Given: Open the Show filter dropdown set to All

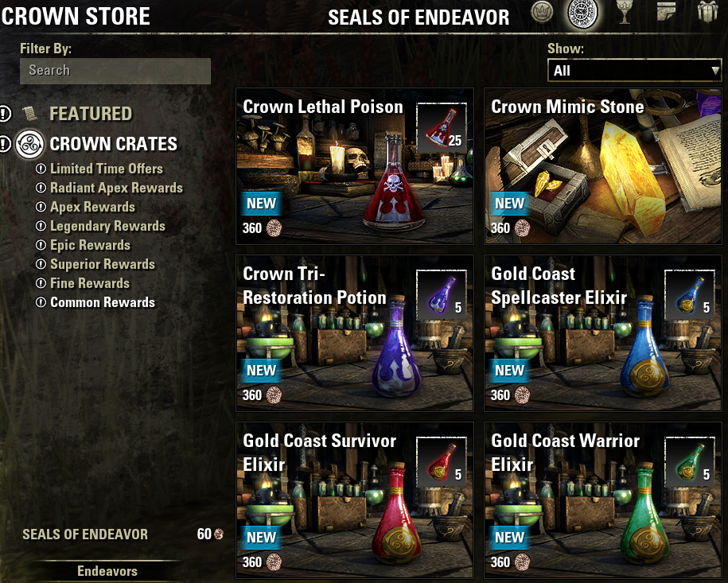Looking at the screenshot, I should tap(634, 71).
